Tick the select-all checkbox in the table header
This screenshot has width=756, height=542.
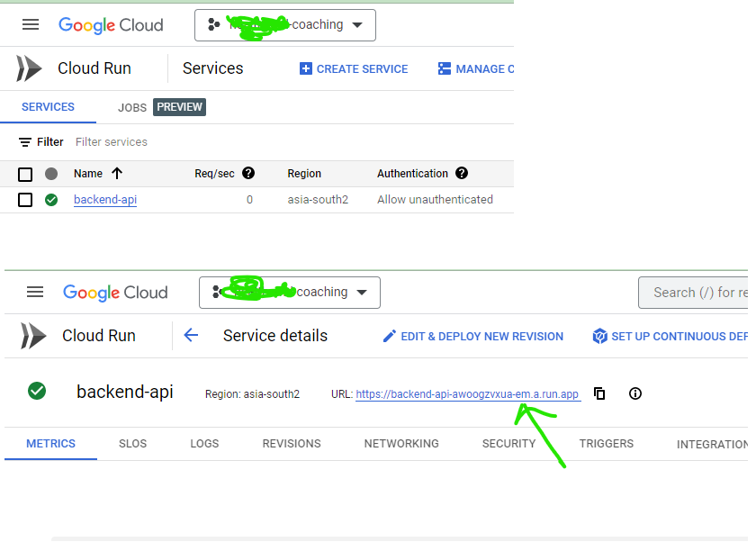[25, 174]
